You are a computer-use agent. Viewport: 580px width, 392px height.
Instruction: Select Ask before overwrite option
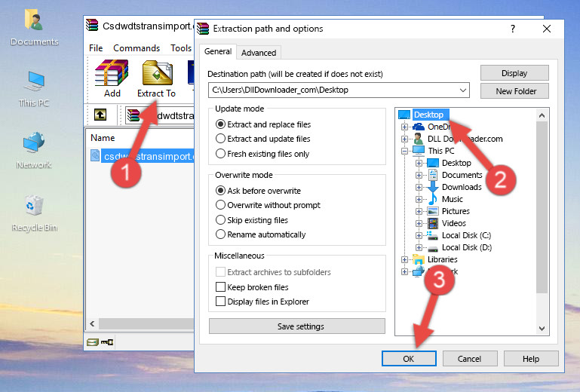(x=220, y=191)
